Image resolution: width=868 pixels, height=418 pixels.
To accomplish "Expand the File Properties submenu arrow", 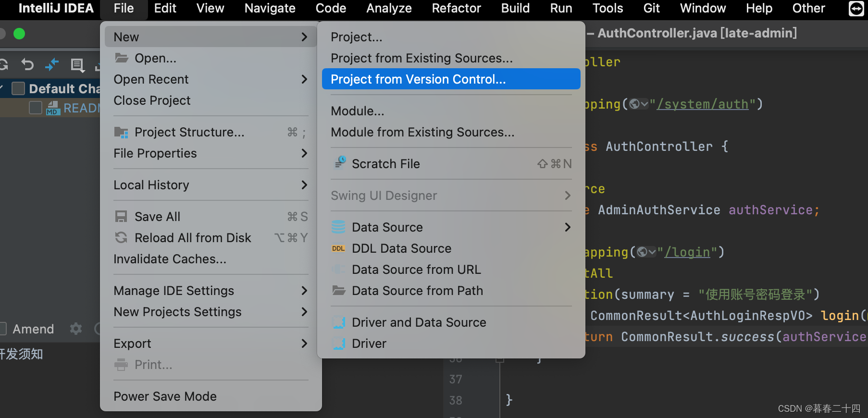I will click(304, 153).
